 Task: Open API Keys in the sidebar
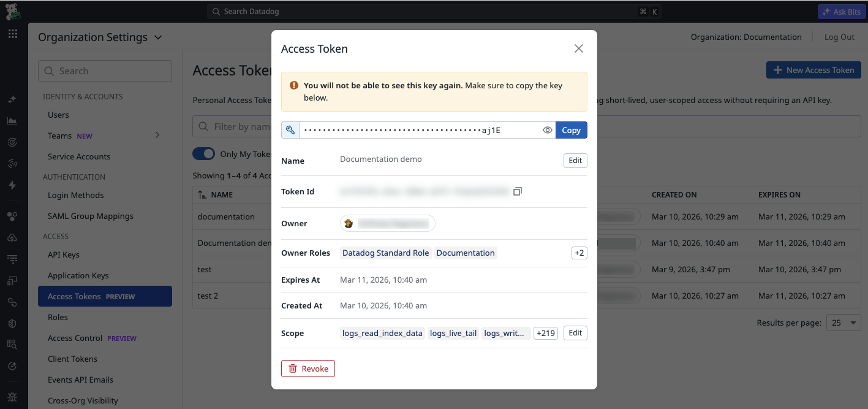point(64,254)
